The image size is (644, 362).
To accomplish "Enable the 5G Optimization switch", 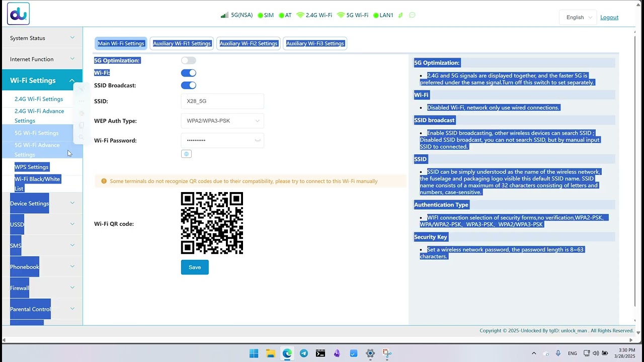I will (x=188, y=60).
